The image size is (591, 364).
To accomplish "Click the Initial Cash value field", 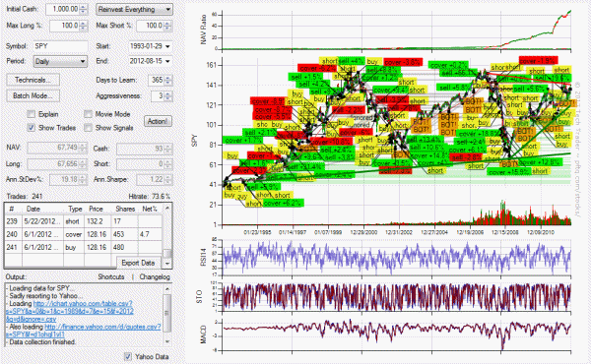I will coord(63,9).
